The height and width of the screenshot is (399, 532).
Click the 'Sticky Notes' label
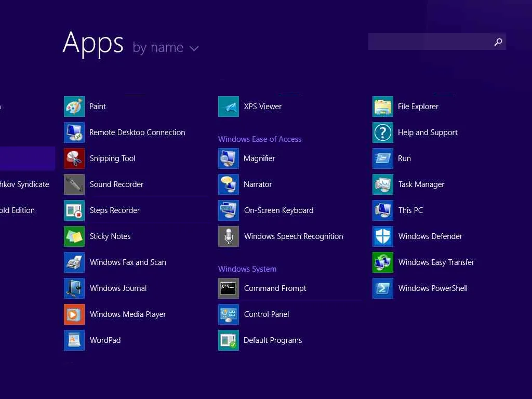(x=110, y=236)
